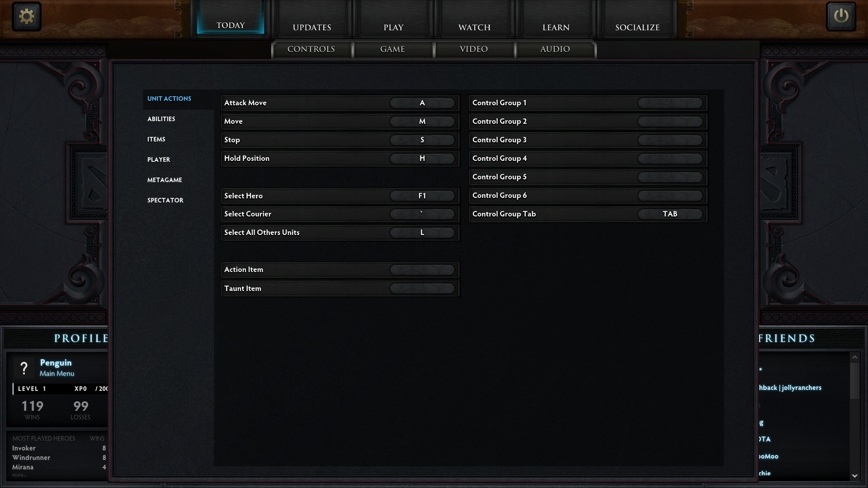Click friends list scroll down arrow
This screenshot has width=868, height=488.
click(854, 476)
